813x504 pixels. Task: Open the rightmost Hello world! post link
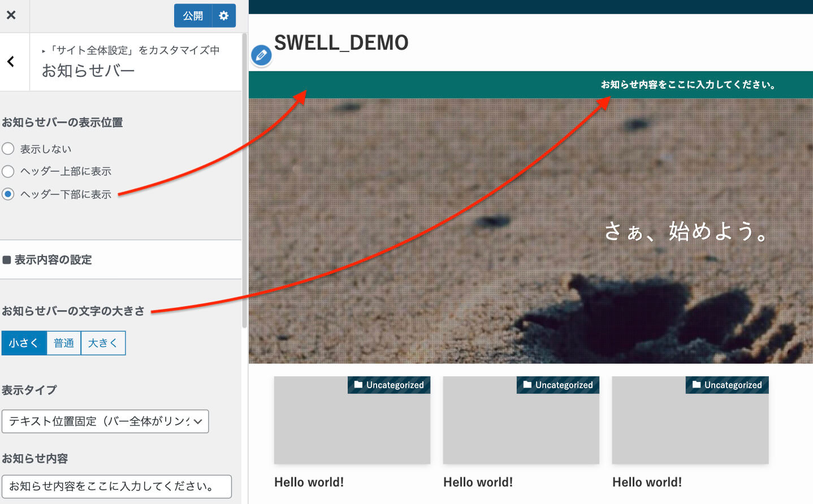click(647, 482)
